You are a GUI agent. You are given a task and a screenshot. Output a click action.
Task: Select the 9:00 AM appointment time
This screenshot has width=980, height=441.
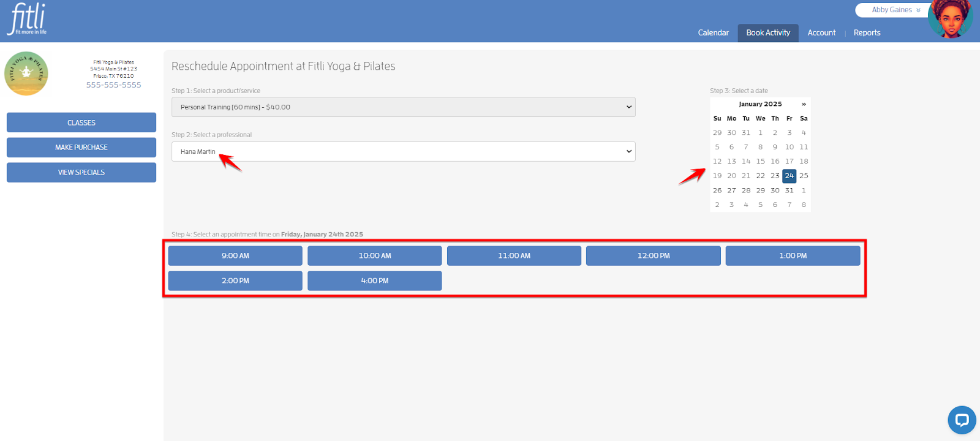tap(235, 256)
